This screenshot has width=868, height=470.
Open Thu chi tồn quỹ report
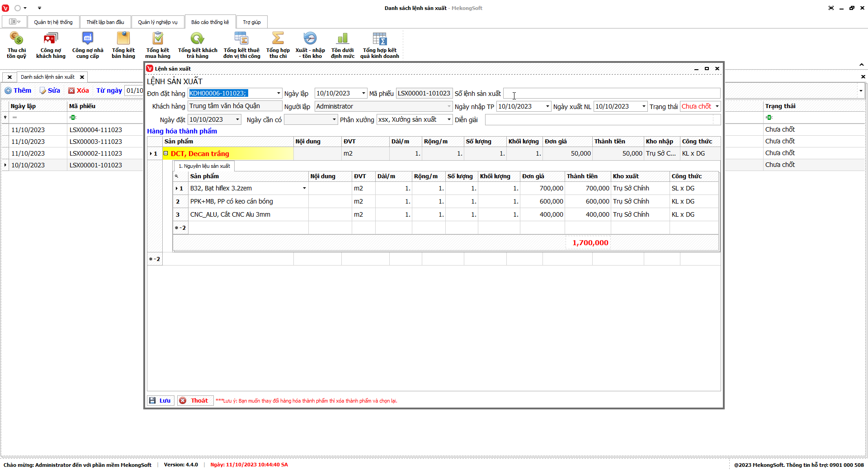[16, 45]
